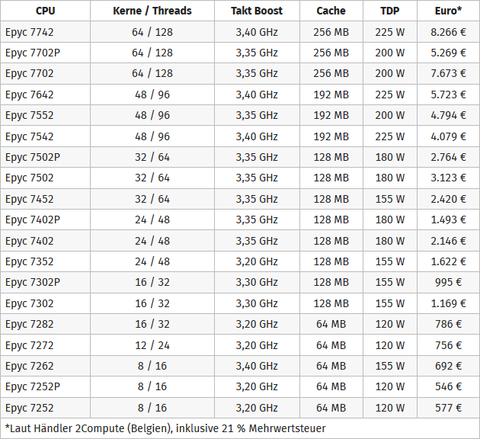
Task: Click the TDP column header
Action: [390, 11]
